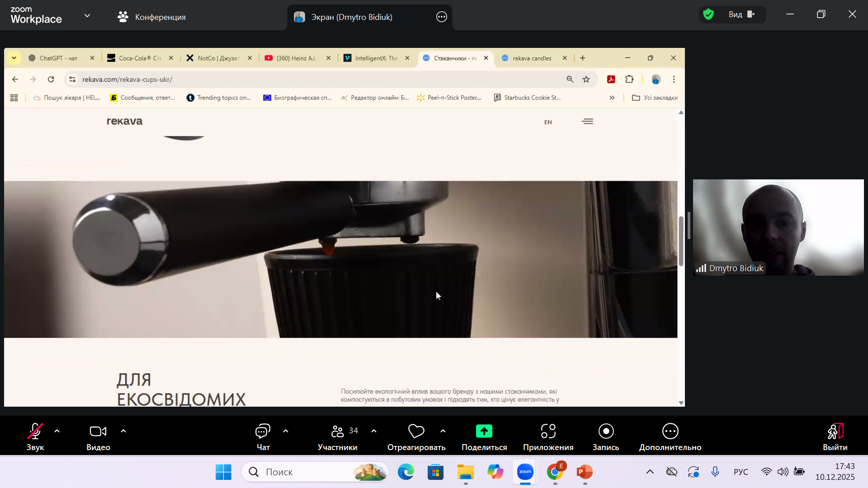Unmute the microphone with the Sound button

click(35, 432)
